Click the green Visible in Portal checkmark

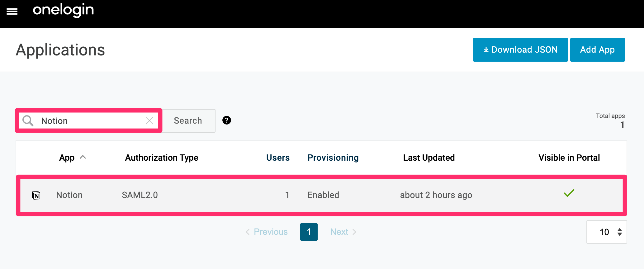(569, 193)
